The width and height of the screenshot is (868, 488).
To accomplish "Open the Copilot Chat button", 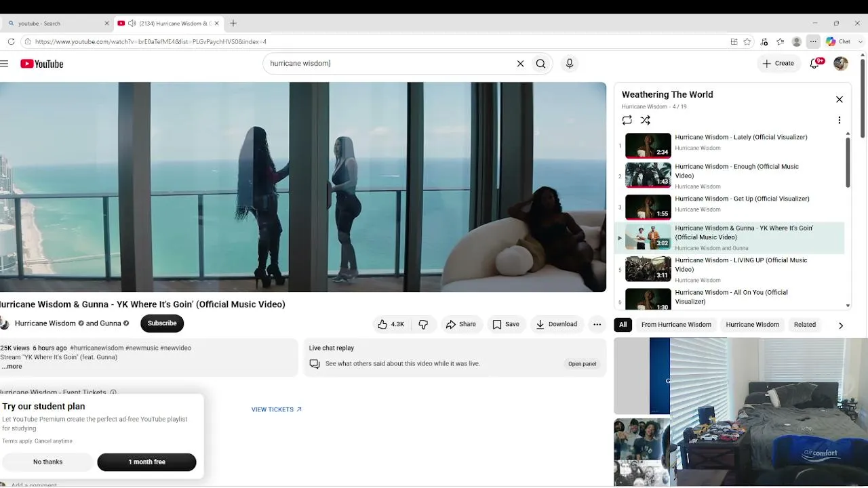I will pyautogui.click(x=838, y=41).
